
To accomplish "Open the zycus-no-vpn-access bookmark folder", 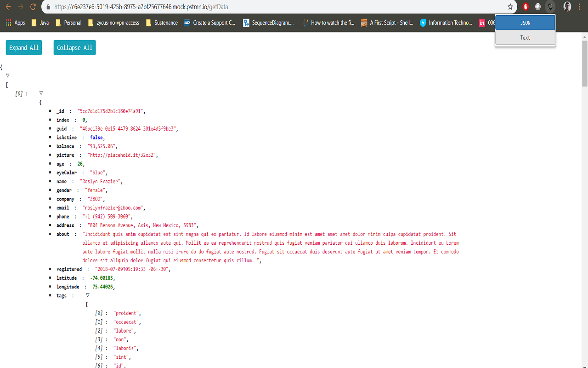I will click(x=113, y=23).
